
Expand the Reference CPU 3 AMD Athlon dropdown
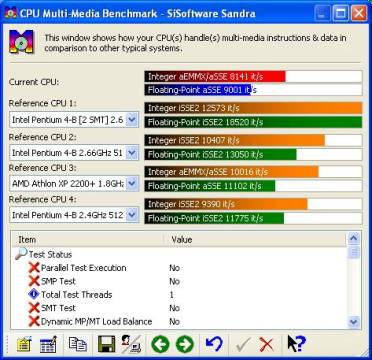132,183
